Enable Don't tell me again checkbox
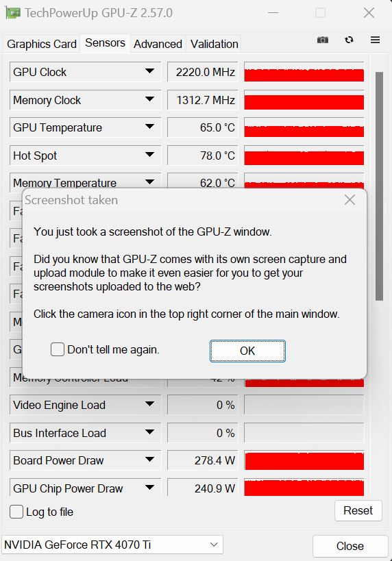The image size is (392, 561). (x=58, y=349)
